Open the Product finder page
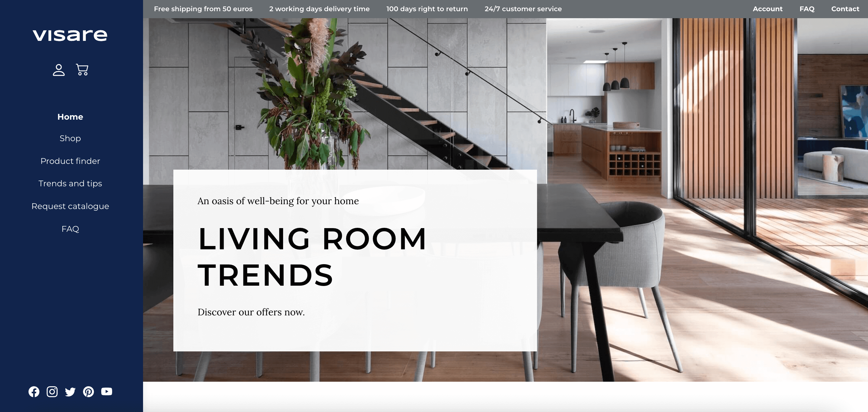868x412 pixels. (x=70, y=161)
